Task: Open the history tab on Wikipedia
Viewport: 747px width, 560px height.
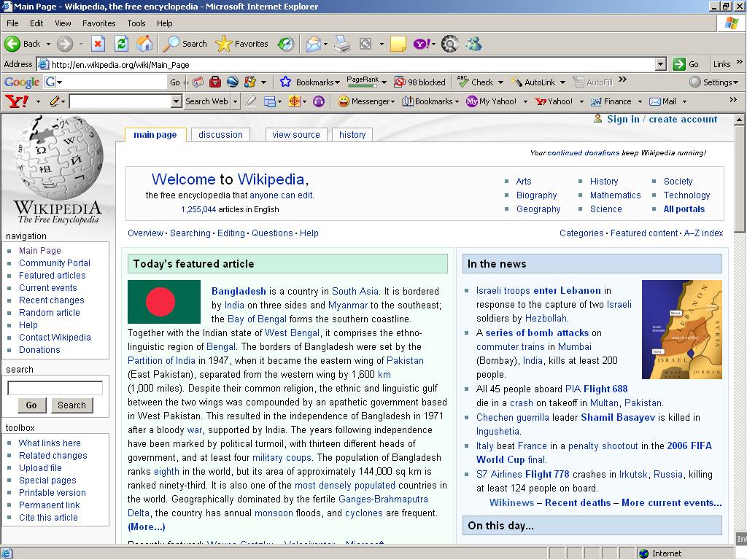Action: click(352, 135)
